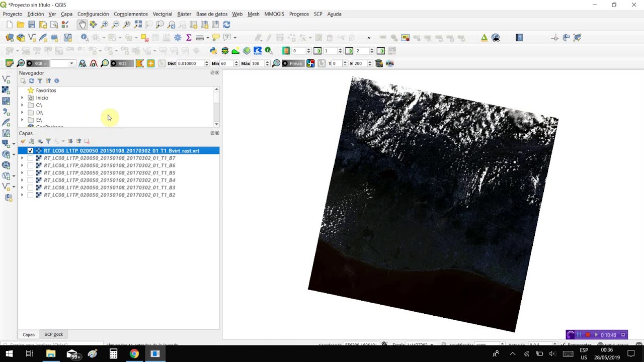
Task: Open the Procesos menu
Action: click(299, 14)
